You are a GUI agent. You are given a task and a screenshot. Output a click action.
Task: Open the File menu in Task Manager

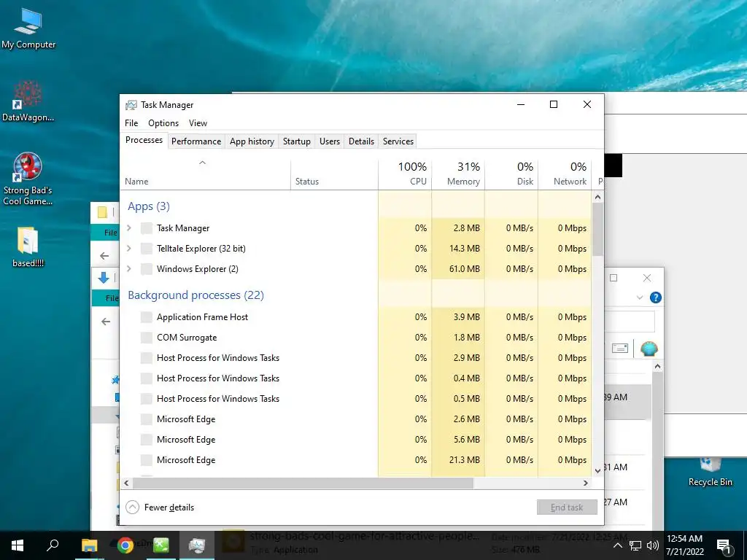pos(131,122)
